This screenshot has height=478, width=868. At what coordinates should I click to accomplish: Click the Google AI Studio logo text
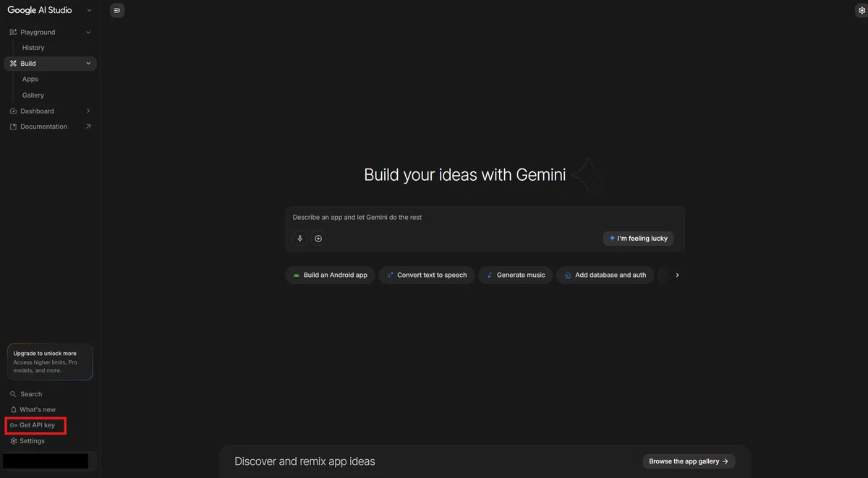click(40, 10)
